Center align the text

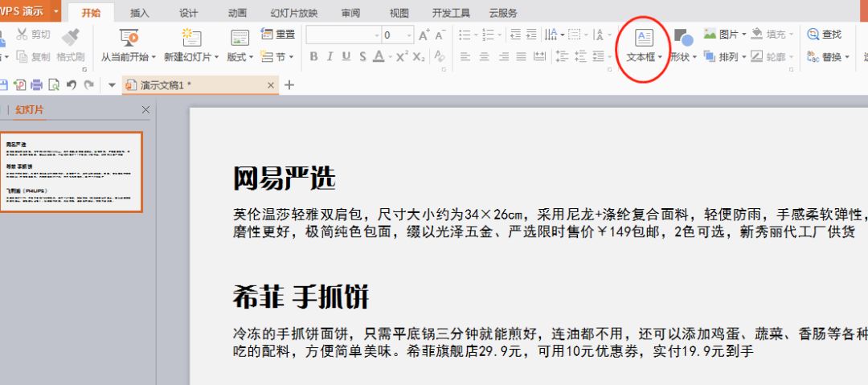[x=485, y=56]
